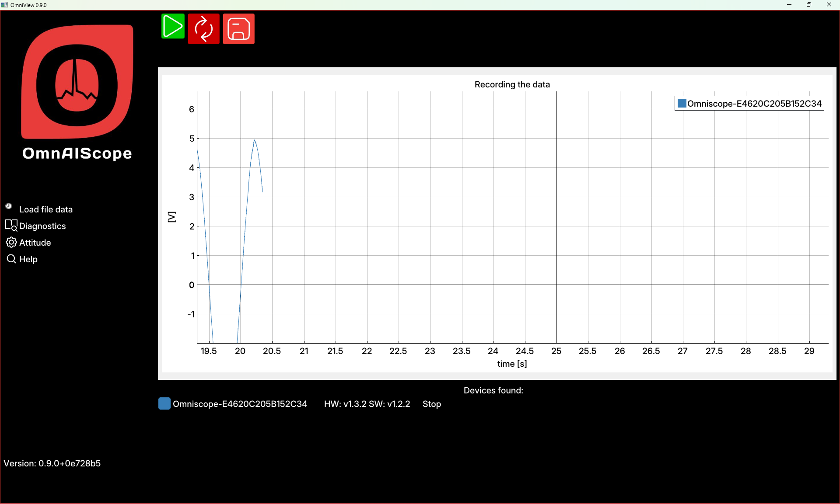840x504 pixels.
Task: Click the Recording the data plot title
Action: coord(512,84)
